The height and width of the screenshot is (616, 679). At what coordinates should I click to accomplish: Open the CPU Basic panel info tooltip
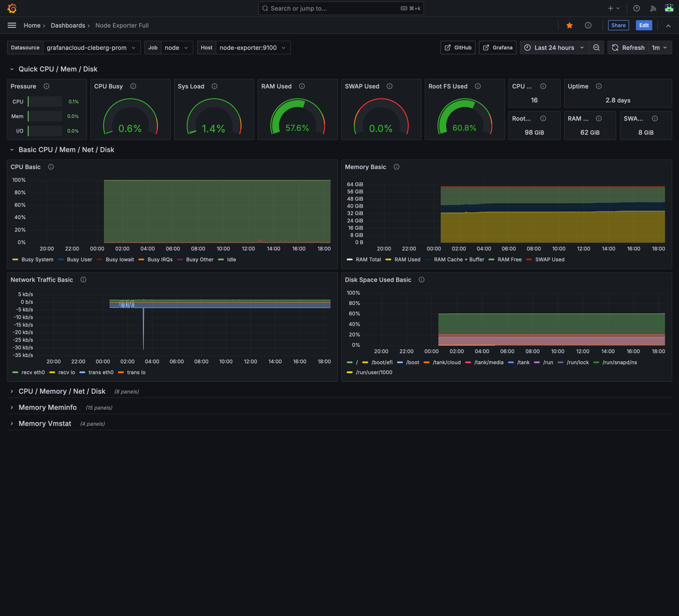[x=51, y=167]
